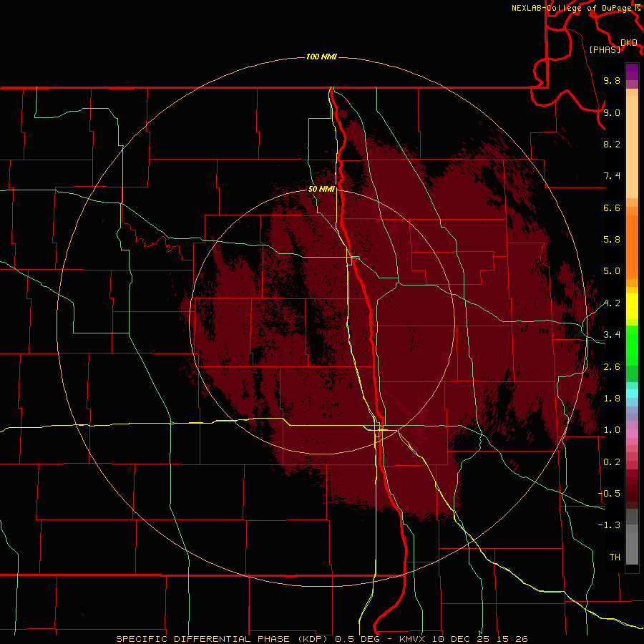
Task: Click the 4.2 legend value
Action: [612, 303]
